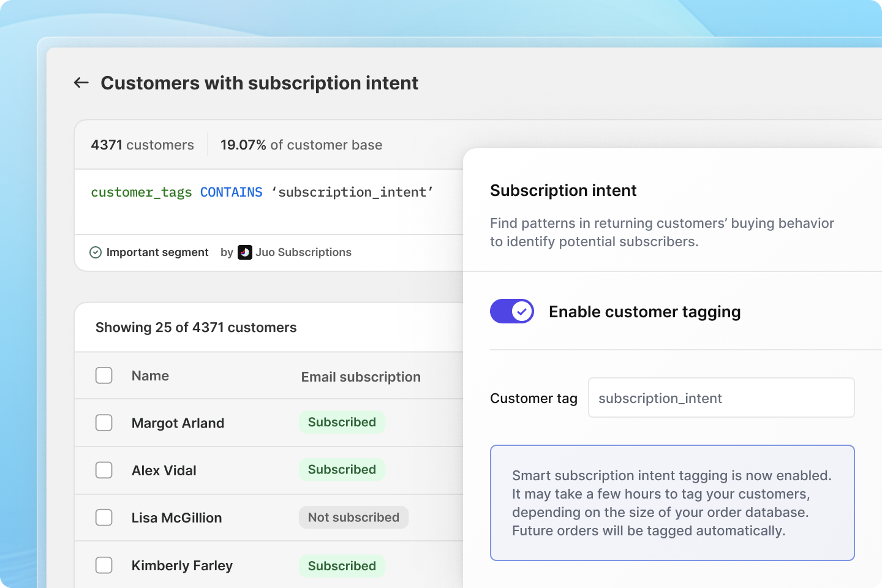
Task: Click the Important segment checkmark icon
Action: click(96, 252)
